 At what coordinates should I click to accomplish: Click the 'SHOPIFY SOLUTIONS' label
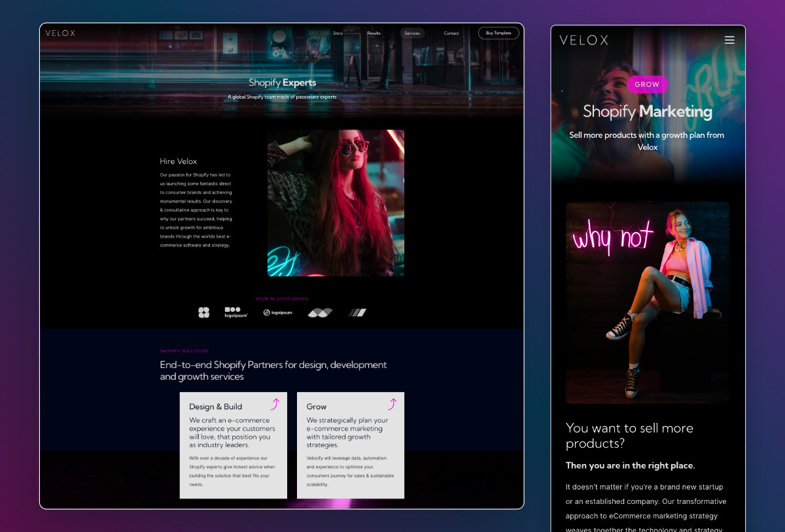tap(184, 351)
